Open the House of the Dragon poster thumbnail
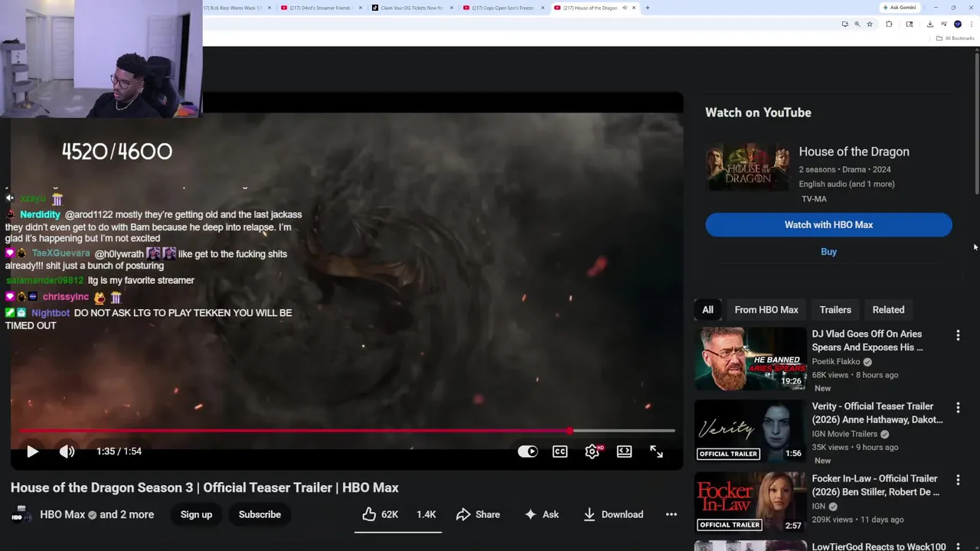The image size is (980, 551). (748, 168)
